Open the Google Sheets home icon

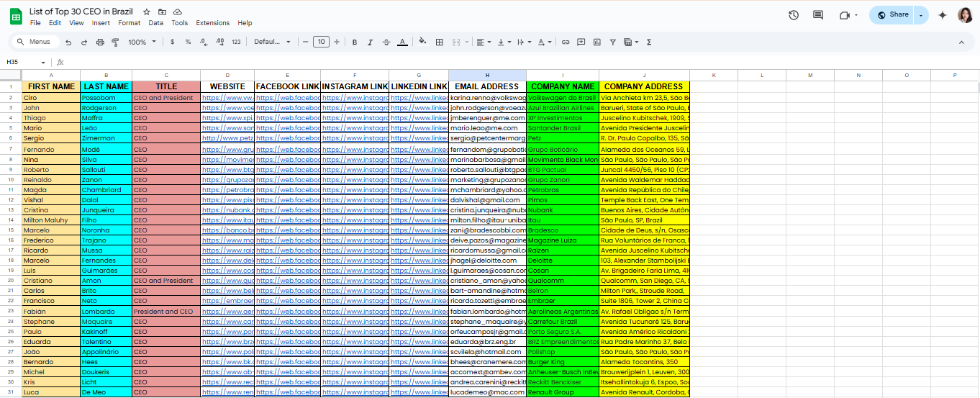(16, 17)
